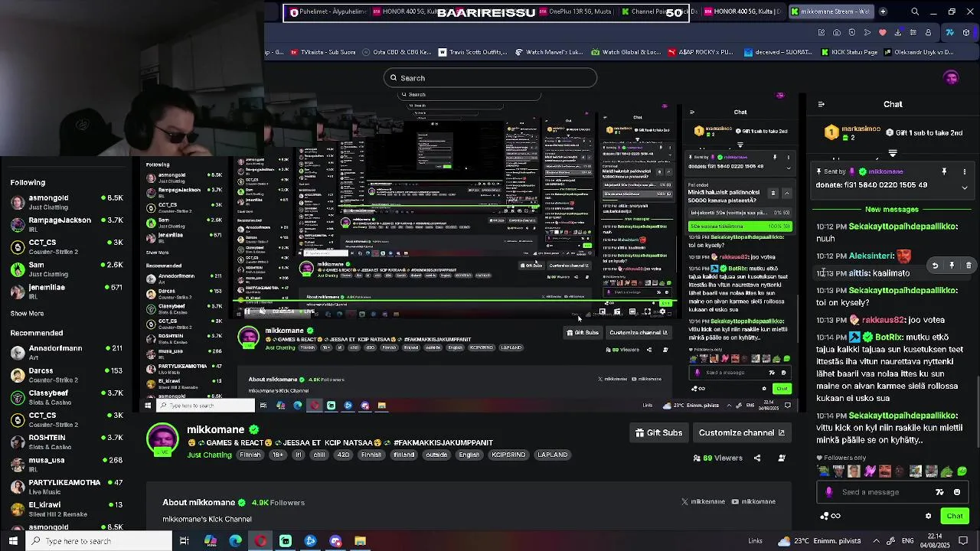Open chat settings gear icon
Screen dimensions: 980x551
[928, 516]
